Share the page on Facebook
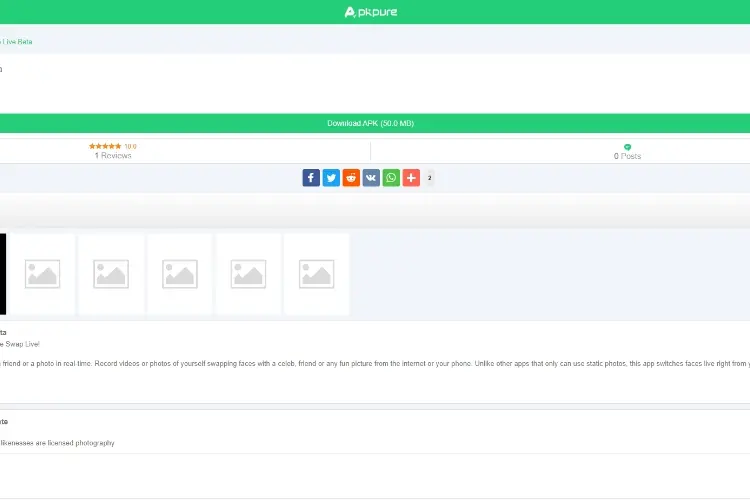 tap(311, 178)
